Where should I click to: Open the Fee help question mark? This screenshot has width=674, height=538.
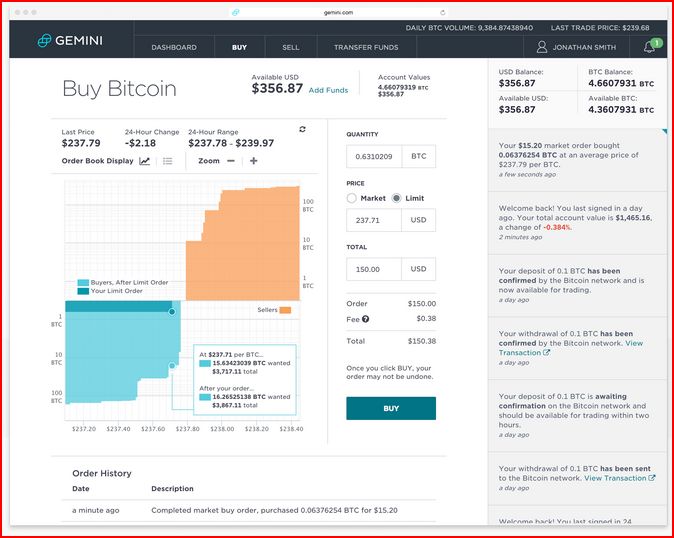[365, 319]
